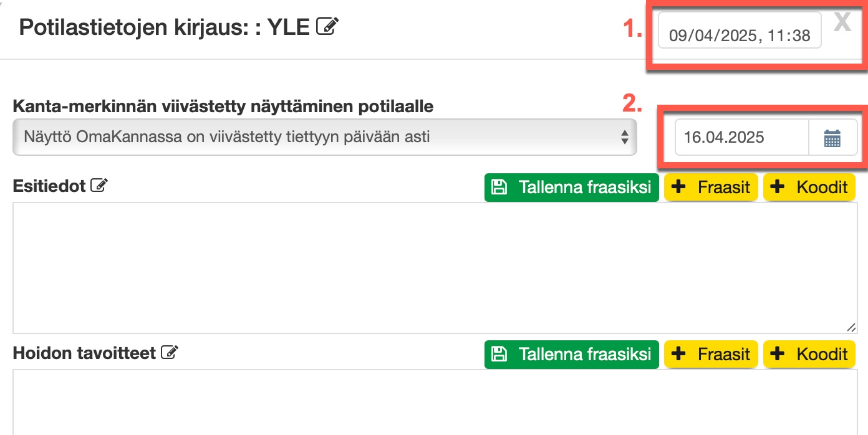Open Koodit for the Hoidon tavoitteet section
The height and width of the screenshot is (435, 868).
809,354
